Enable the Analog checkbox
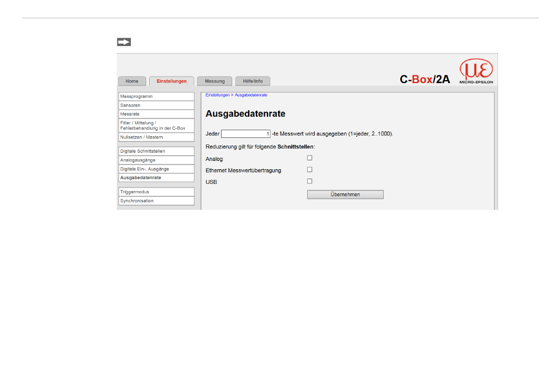Screen dimensions: 560x392 pyautogui.click(x=309, y=158)
